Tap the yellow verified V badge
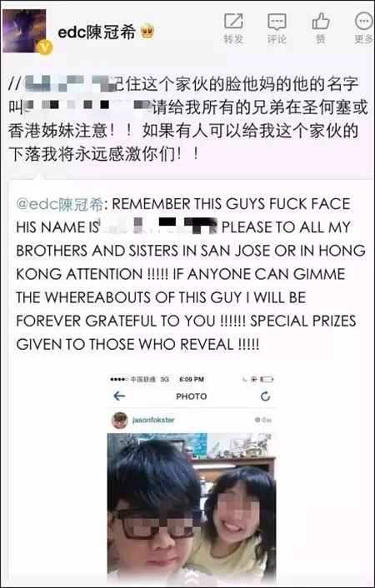375x588 pixels. tap(45, 47)
